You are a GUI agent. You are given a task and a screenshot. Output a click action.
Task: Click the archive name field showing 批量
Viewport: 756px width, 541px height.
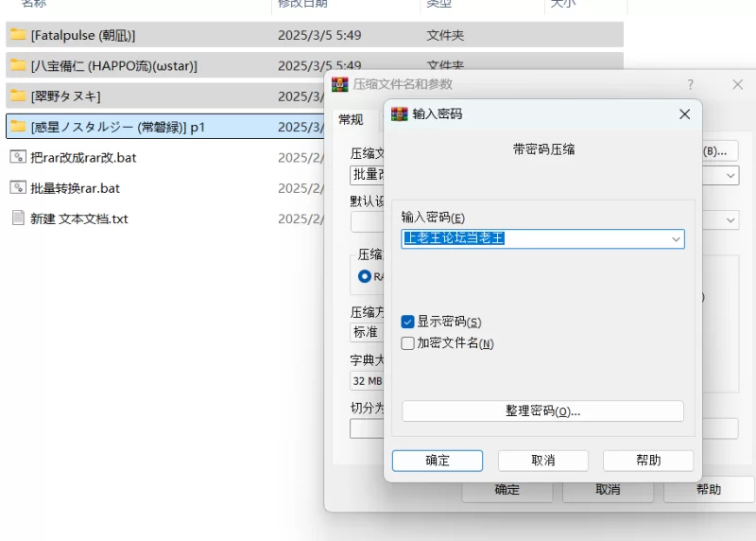click(x=367, y=176)
